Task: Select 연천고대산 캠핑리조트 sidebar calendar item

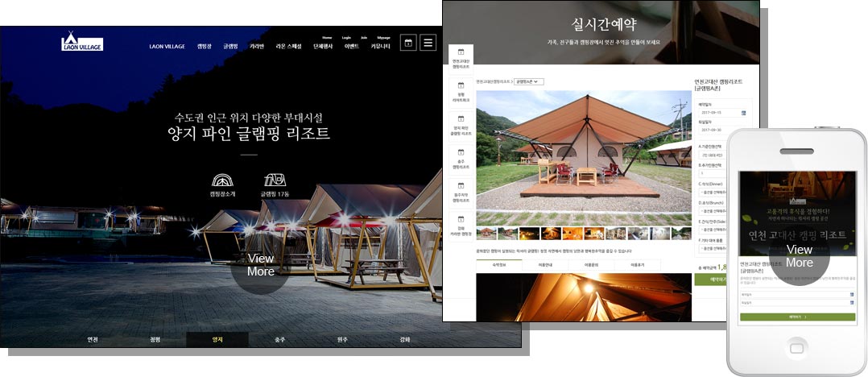Action: (461, 60)
